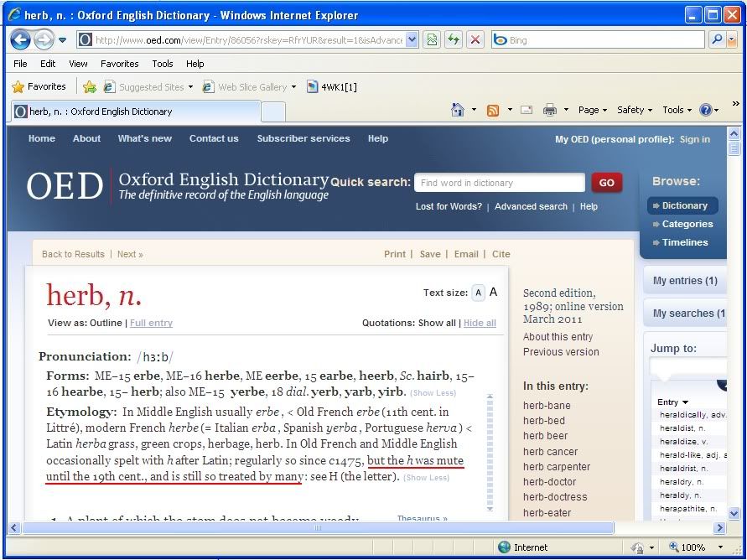Open the Subscriber services link

[303, 138]
